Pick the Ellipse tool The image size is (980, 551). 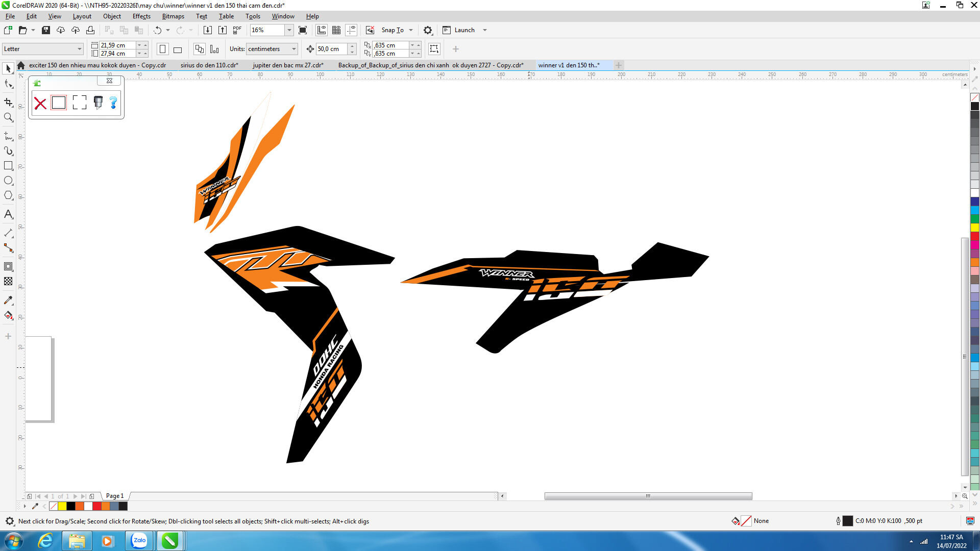click(8, 181)
